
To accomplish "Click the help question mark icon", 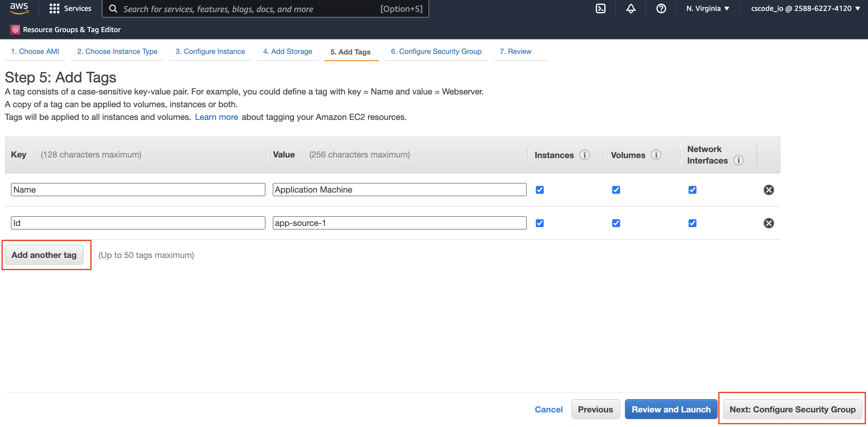I will [x=660, y=9].
